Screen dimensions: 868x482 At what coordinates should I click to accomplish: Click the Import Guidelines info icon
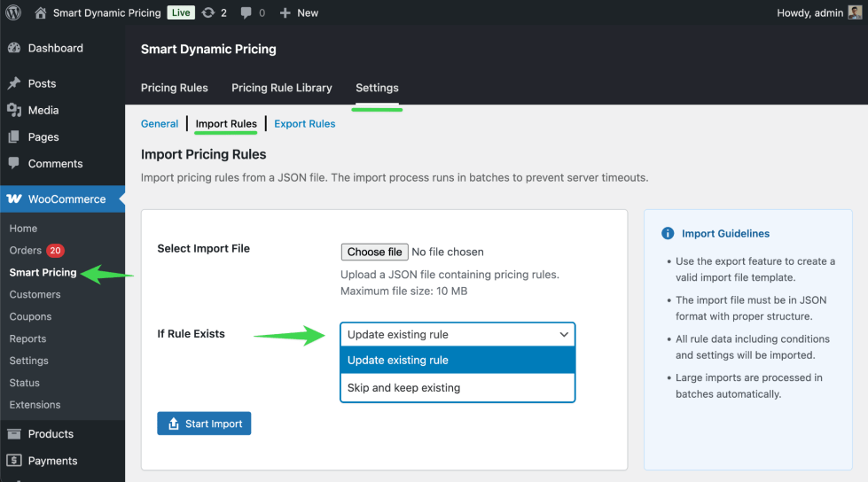[668, 234]
